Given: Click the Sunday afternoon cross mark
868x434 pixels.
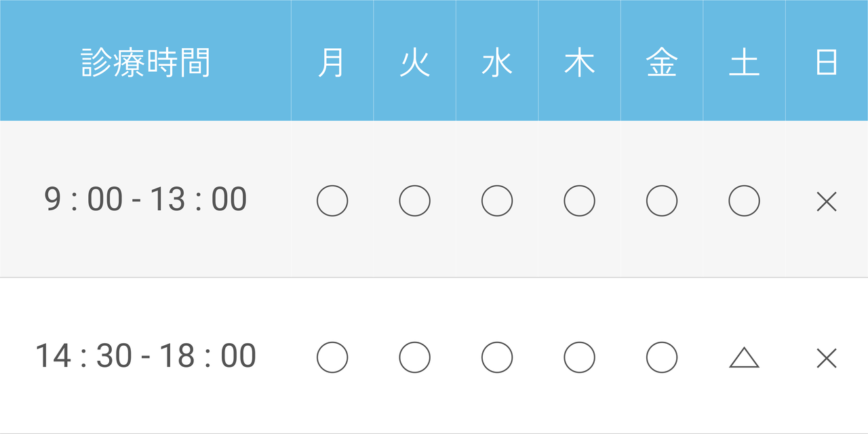Looking at the screenshot, I should tap(827, 357).
